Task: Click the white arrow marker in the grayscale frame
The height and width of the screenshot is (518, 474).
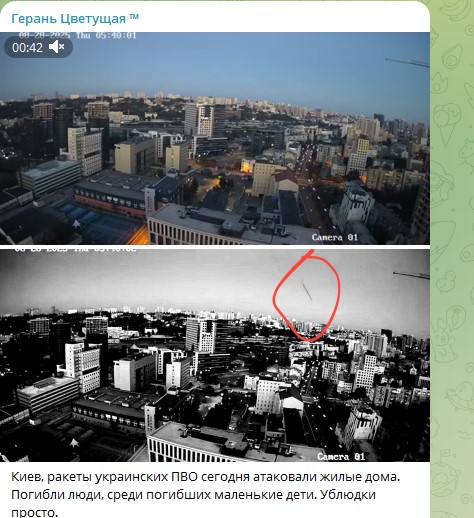Action: 74,443
